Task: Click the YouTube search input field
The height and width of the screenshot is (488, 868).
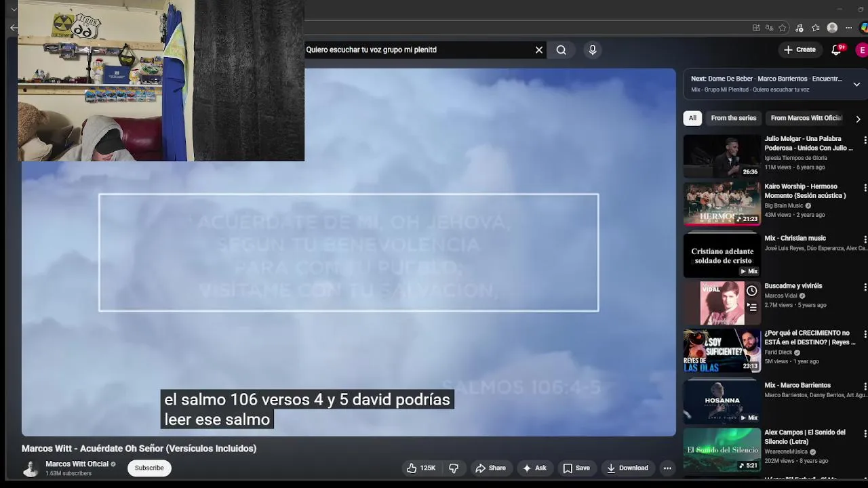Action: tap(417, 50)
